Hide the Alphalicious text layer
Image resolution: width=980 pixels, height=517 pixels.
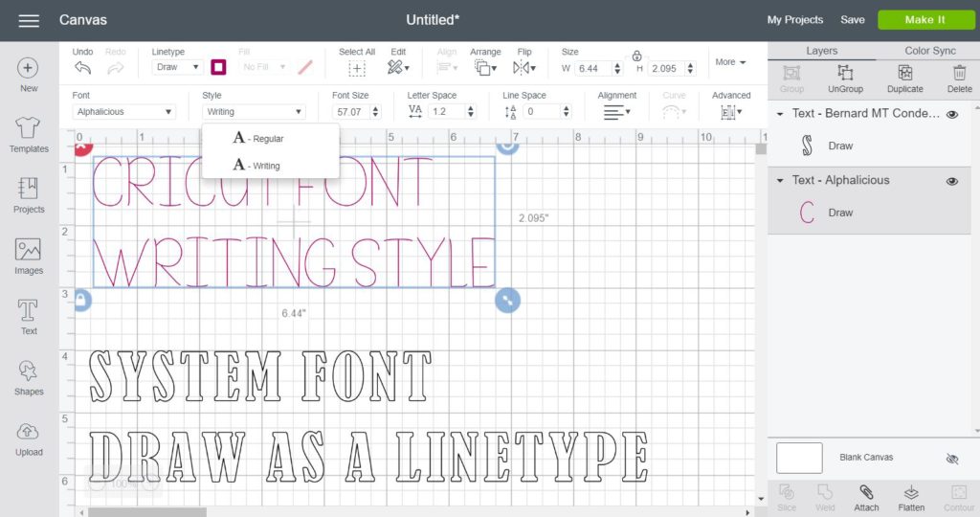pyautogui.click(x=952, y=181)
